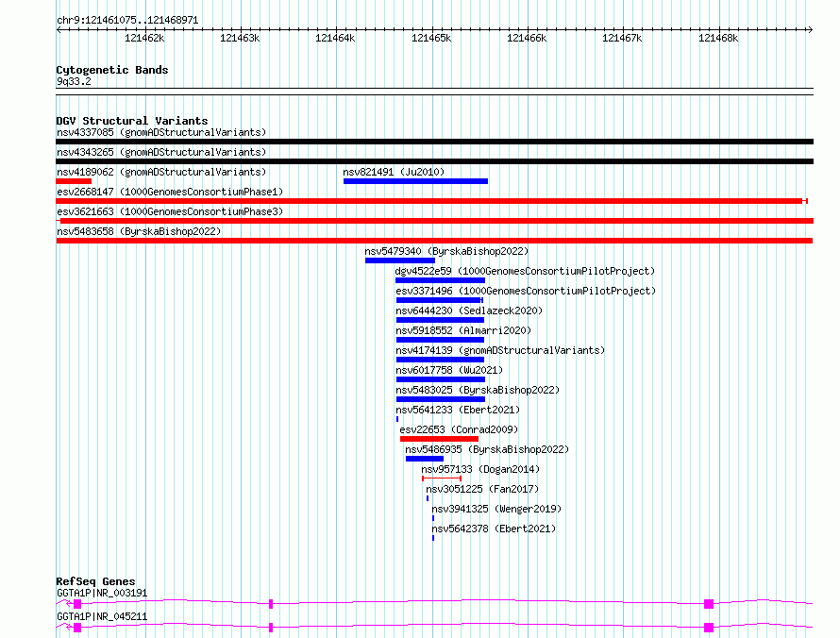Click nsv5642378 (Ebert2021) label

pos(494,529)
